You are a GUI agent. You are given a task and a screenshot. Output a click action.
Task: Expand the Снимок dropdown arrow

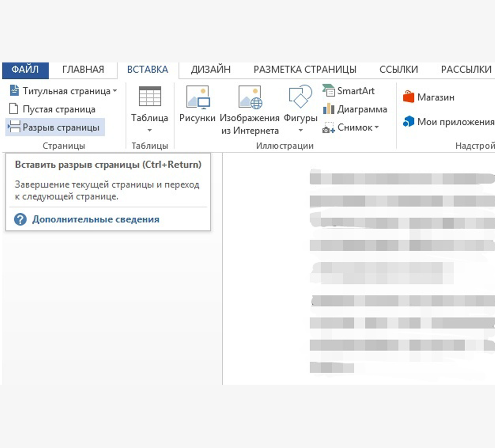pos(377,127)
